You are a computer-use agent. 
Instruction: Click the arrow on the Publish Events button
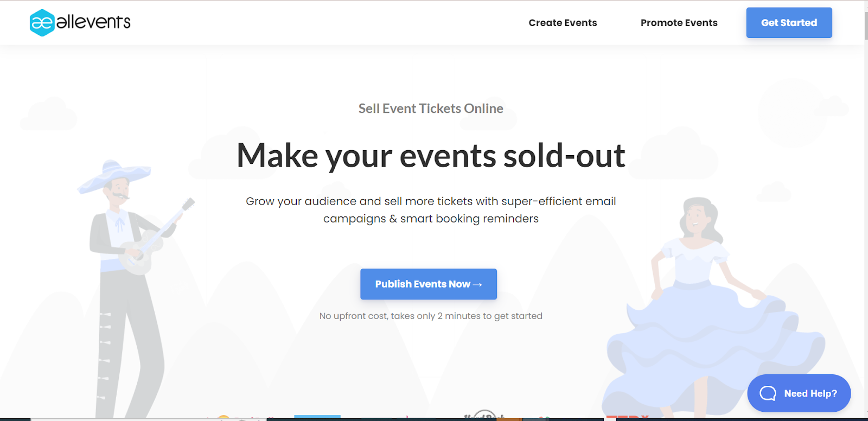[477, 285]
